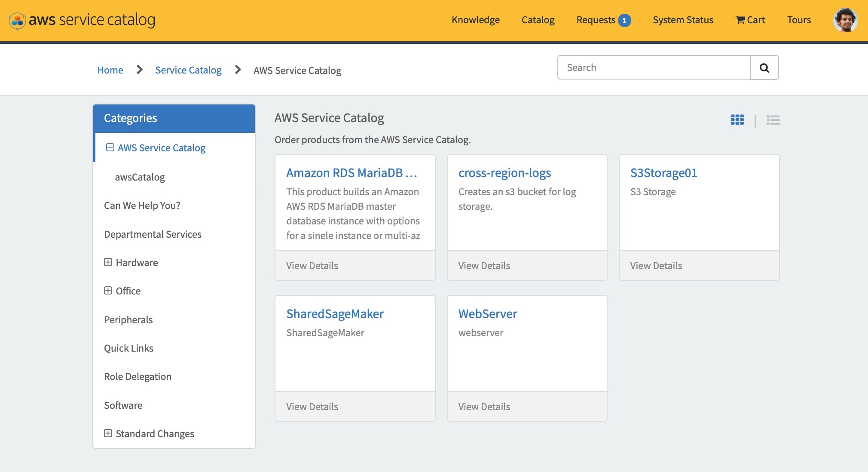The height and width of the screenshot is (472, 868).
Task: Expand the Hardware category
Action: tap(108, 262)
